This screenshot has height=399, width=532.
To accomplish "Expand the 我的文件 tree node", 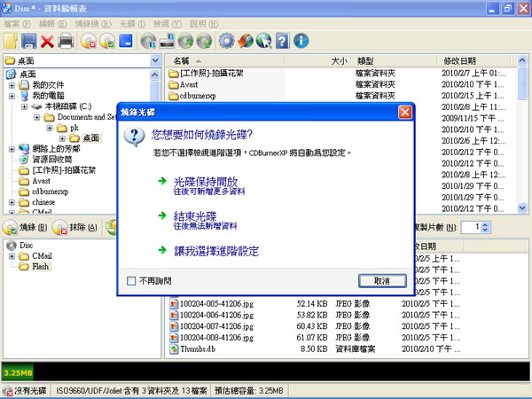I will tap(11, 84).
